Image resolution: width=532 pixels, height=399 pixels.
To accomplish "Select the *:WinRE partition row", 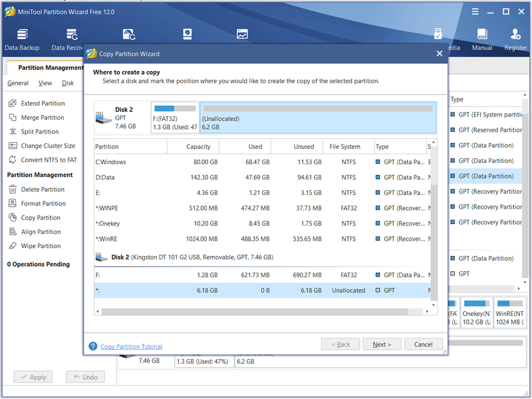I will [x=262, y=239].
